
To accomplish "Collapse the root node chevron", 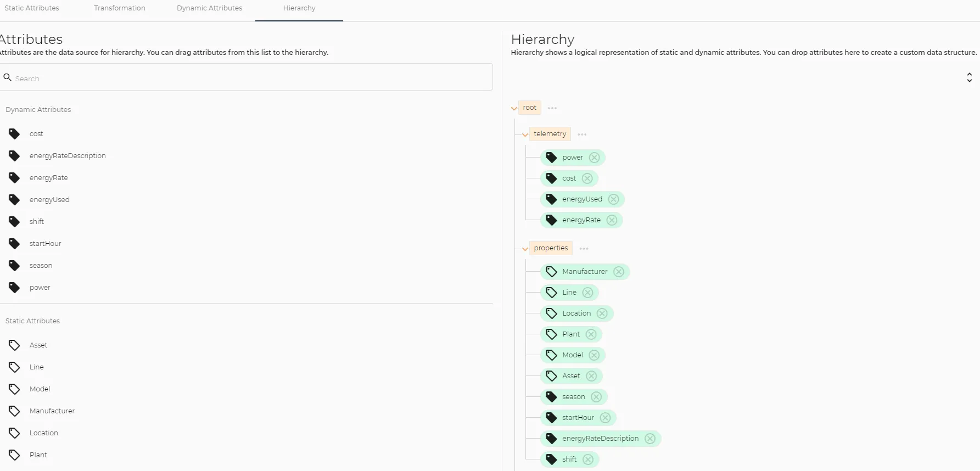I will click(x=514, y=108).
